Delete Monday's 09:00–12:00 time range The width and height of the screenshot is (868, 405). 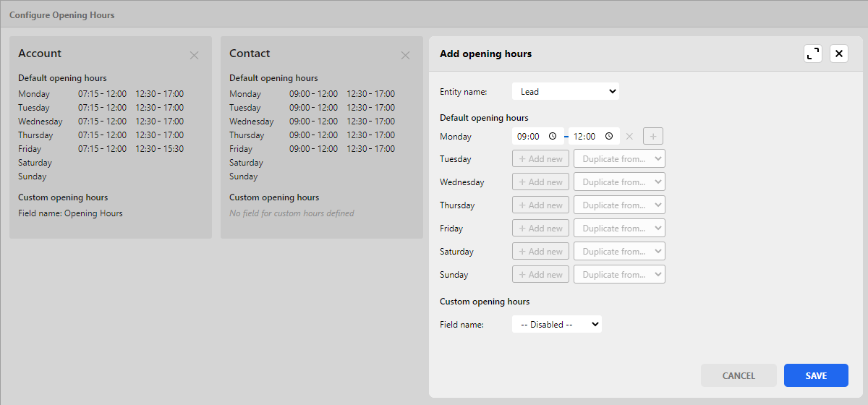pos(629,136)
